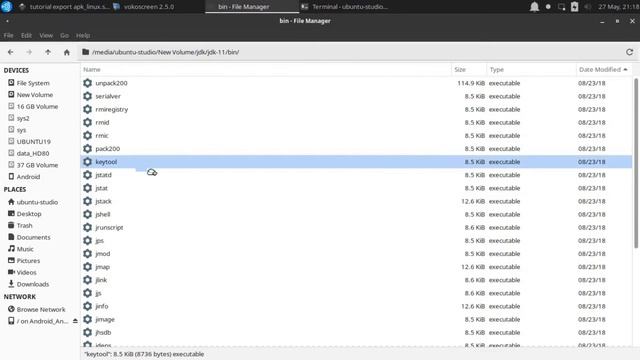Open data_HD80 device
The image size is (640, 360).
tap(33, 153)
